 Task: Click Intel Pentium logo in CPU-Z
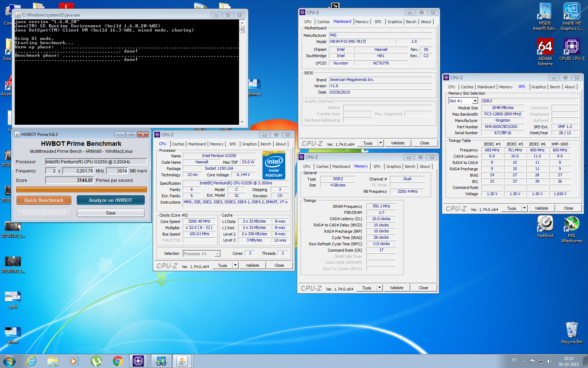274,165
